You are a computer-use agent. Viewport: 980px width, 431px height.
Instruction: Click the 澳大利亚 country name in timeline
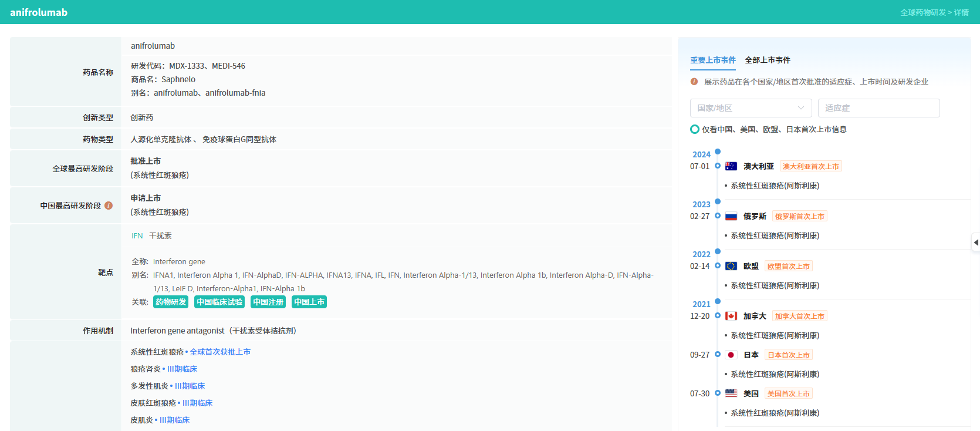[x=759, y=166]
